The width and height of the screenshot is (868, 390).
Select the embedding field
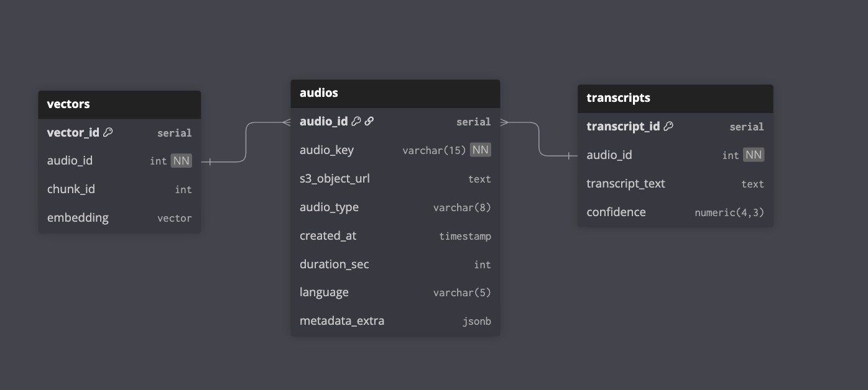(119, 218)
